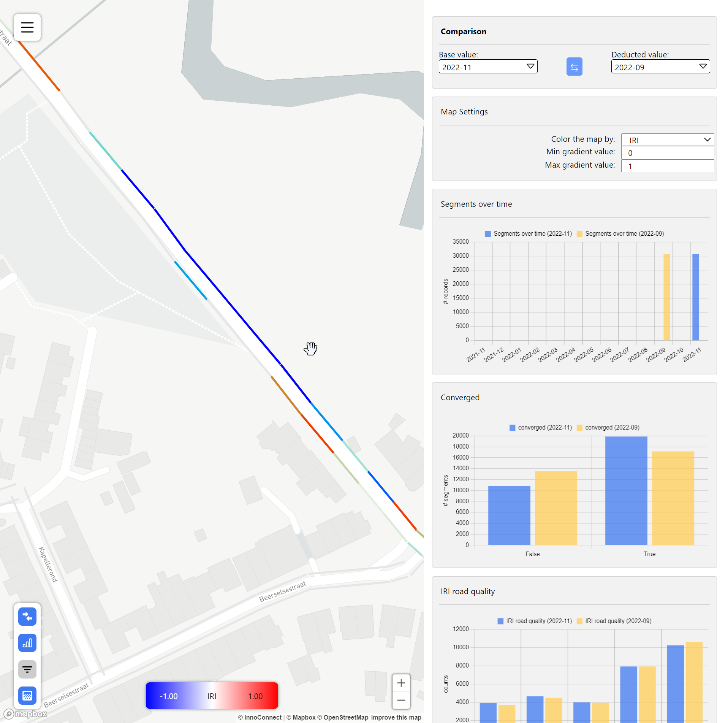
Task: Click the calendar grid icon
Action: point(27,695)
